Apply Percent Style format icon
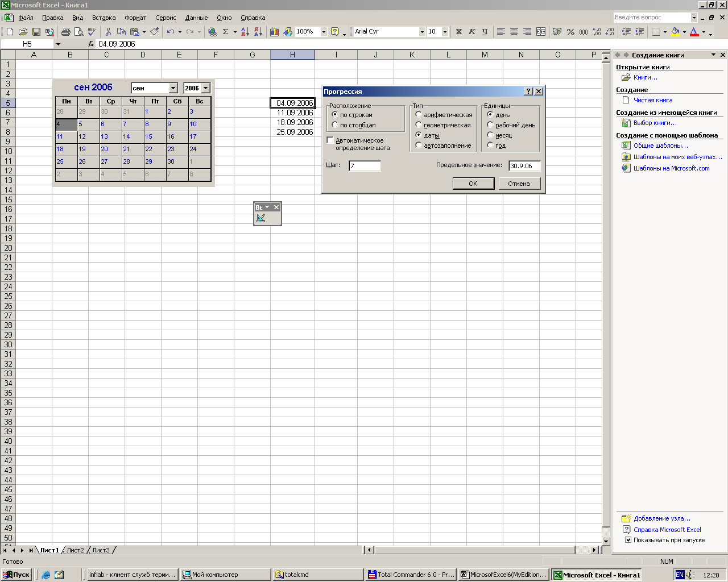Image resolution: width=728 pixels, height=582 pixels. tap(570, 32)
